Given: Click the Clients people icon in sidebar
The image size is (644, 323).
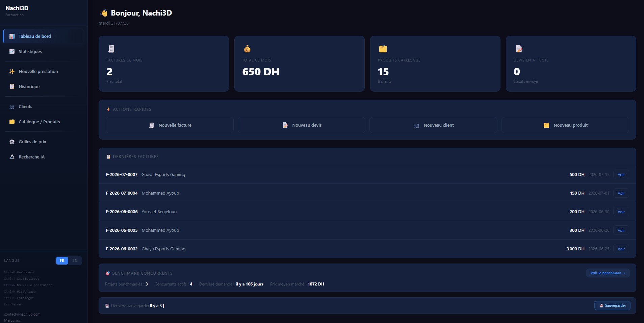Looking at the screenshot, I should click(12, 107).
